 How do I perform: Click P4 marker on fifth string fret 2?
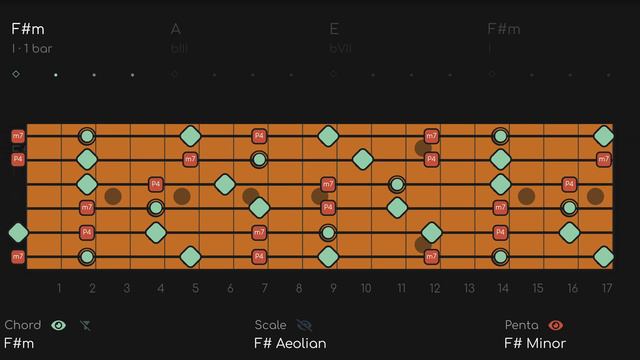coord(87,233)
